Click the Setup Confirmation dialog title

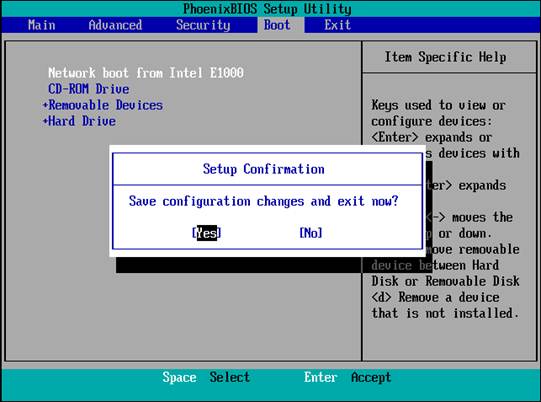pyautogui.click(x=264, y=169)
